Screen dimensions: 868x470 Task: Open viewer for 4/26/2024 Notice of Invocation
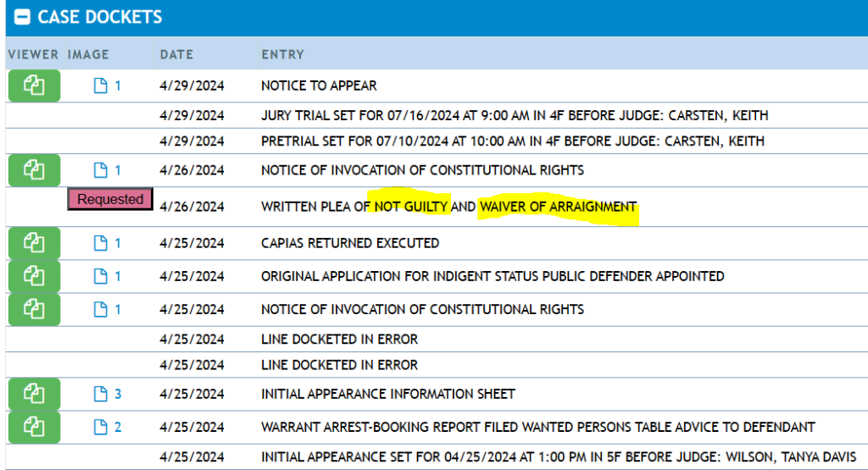tap(34, 170)
